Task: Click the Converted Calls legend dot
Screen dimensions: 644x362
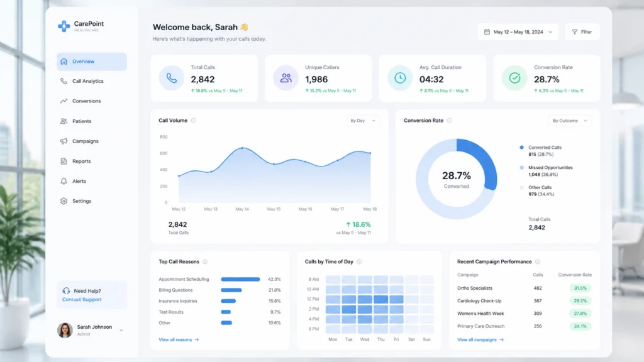Action: coord(521,147)
